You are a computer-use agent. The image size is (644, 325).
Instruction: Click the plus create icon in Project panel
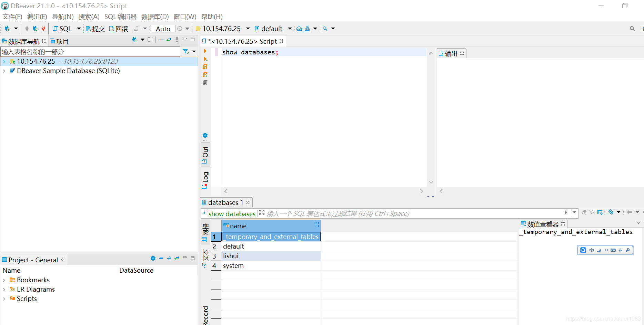169,258
